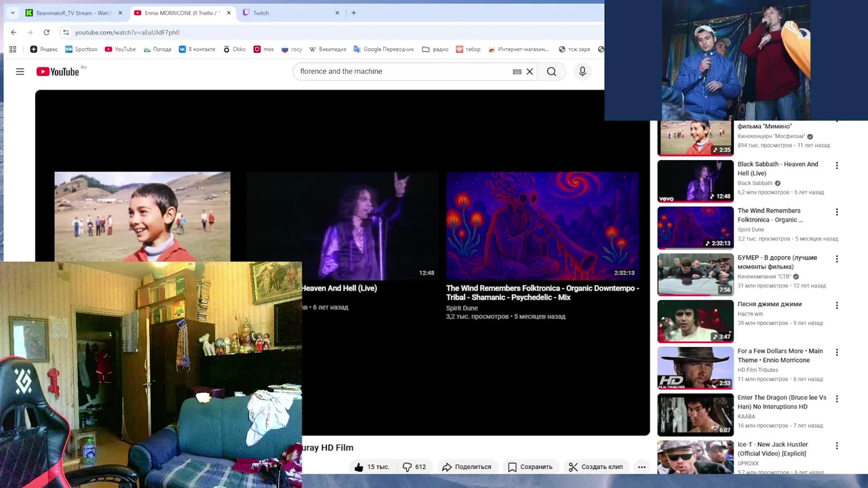868x488 pixels.
Task: Open Песня джими джими sidebar thumbnail
Action: coord(696,321)
